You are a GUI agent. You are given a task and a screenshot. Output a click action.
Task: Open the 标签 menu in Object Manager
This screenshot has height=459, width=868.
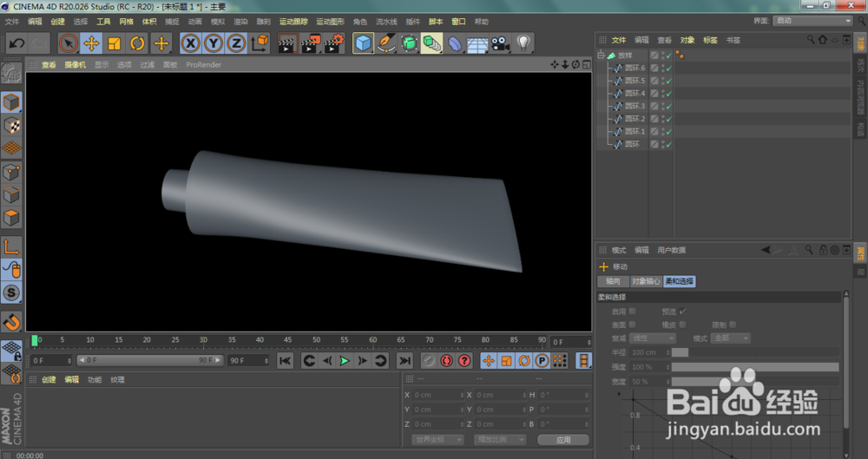click(710, 40)
